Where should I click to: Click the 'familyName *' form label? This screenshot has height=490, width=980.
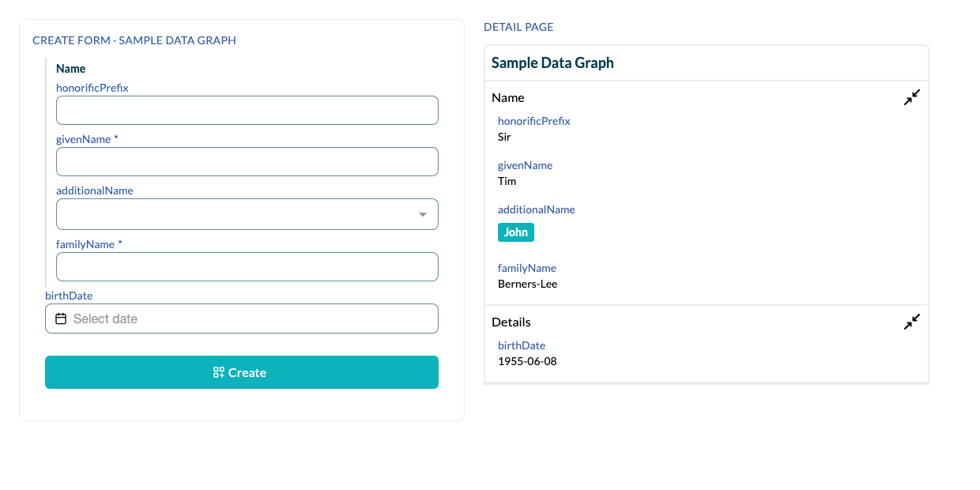click(x=89, y=244)
